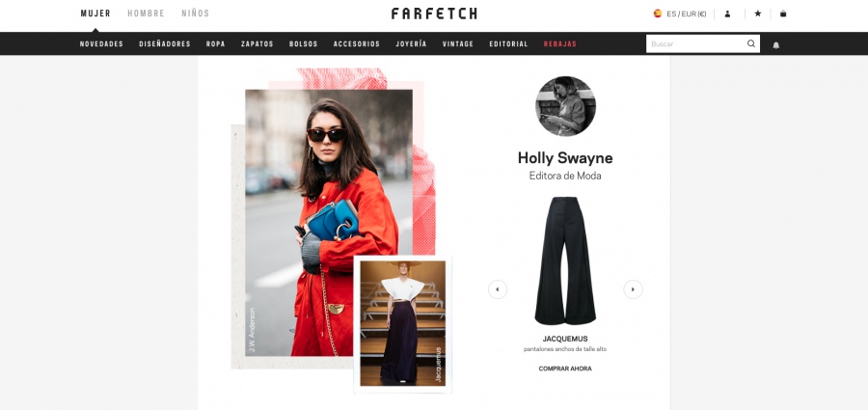
Task: Open the user account icon
Action: pos(727,14)
